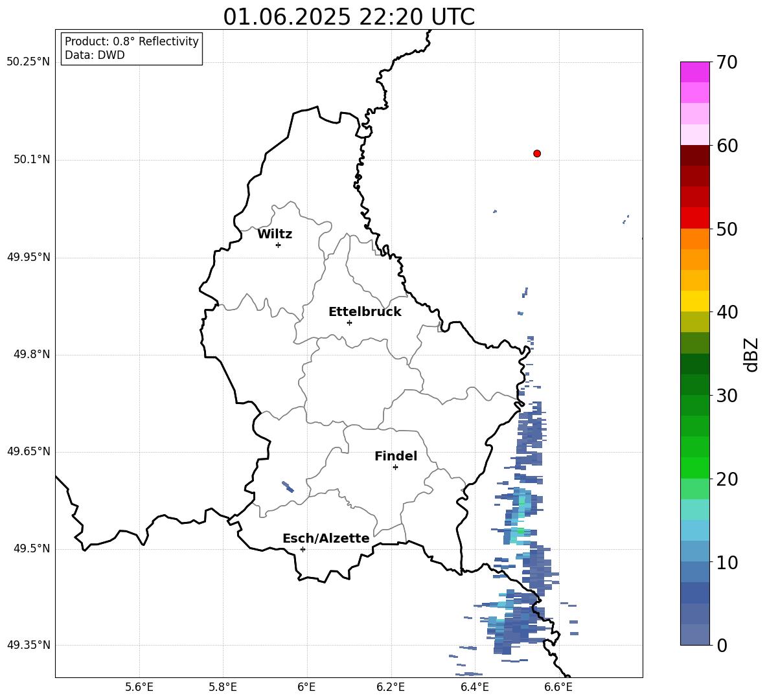767x700 pixels.
Task: Click the 50.25°N latitude label
Action: pyautogui.click(x=28, y=62)
